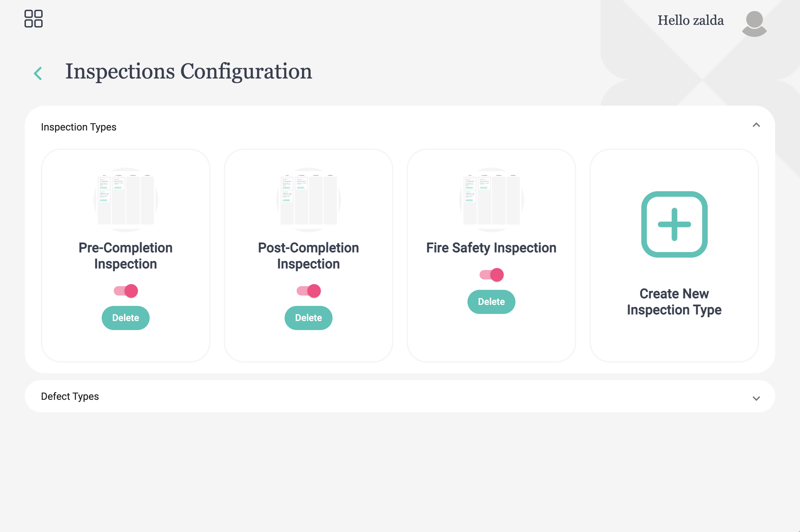Open the Pre-Completion Inspection board thumbnail
The image size is (800, 532).
[126, 200]
